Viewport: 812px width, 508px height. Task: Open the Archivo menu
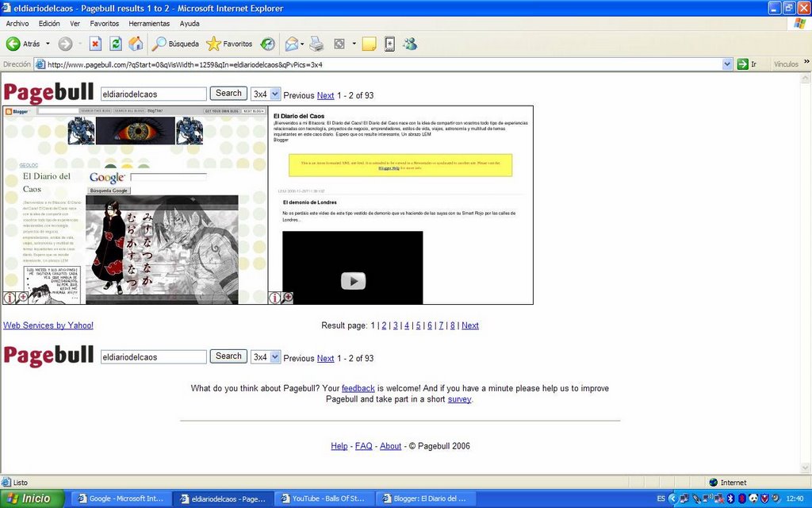tap(17, 23)
